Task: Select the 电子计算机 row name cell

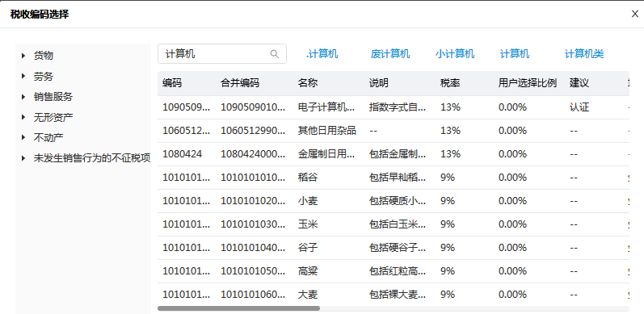Action: tap(326, 107)
